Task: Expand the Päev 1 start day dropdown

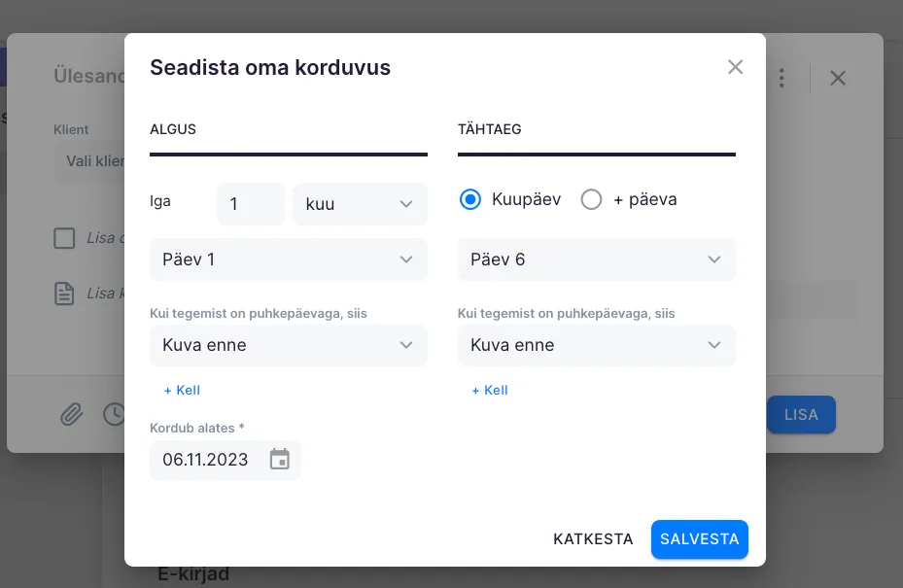Action: (x=289, y=259)
